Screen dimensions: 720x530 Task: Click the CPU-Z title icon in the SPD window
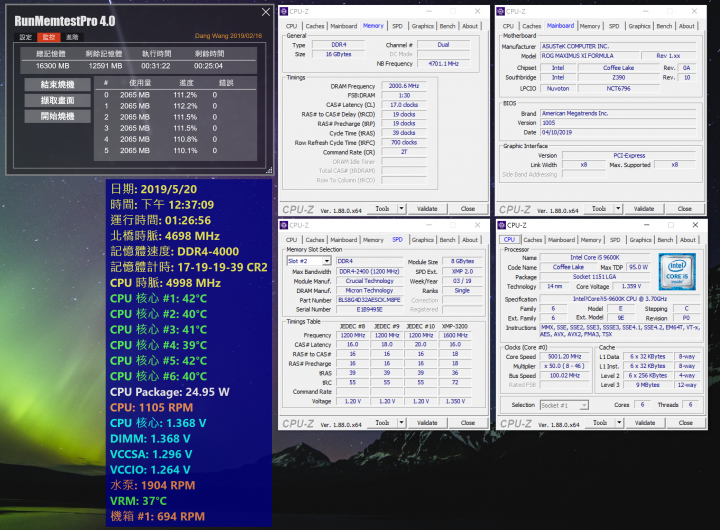pyautogui.click(x=284, y=225)
